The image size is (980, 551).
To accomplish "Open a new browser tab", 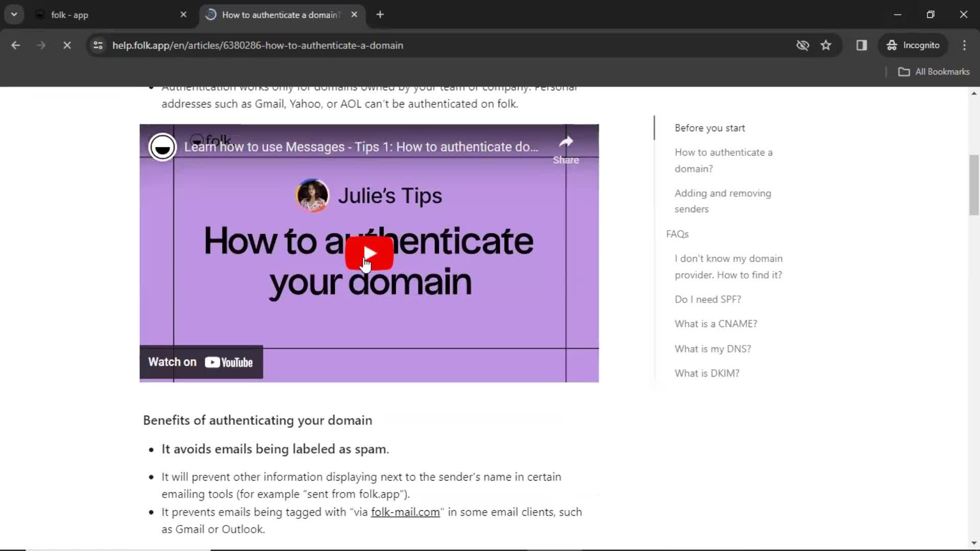I will [380, 15].
